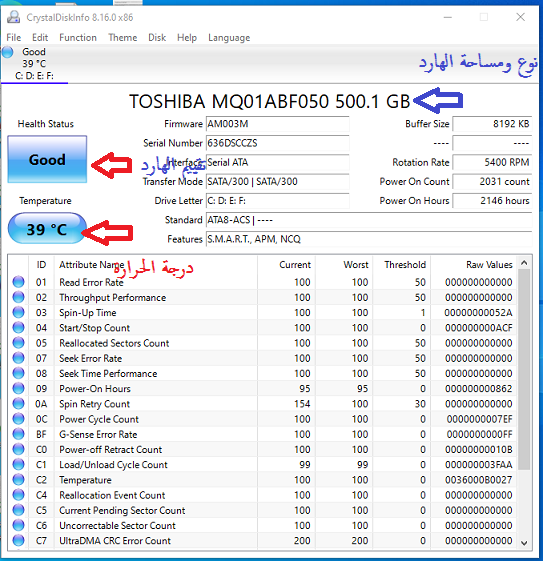Click the status orb for Reallocated Sectors Count

click(x=18, y=343)
